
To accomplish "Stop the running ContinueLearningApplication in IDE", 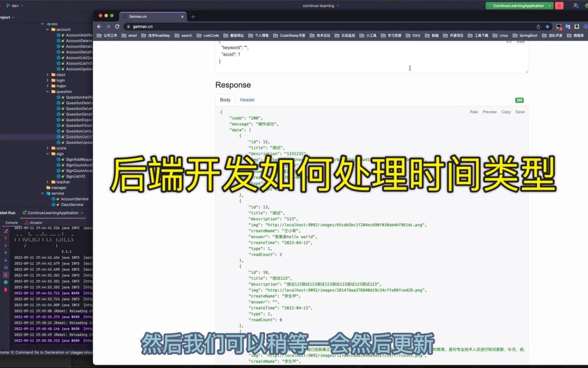I will (559, 6).
